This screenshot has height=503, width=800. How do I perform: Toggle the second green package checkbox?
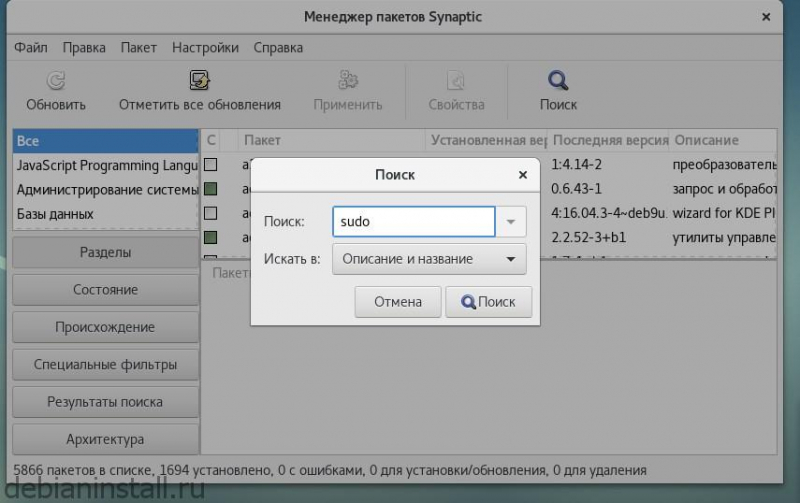point(211,188)
